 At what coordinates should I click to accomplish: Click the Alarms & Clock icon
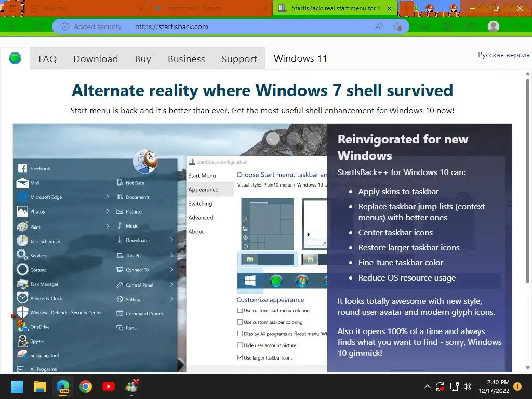[x=22, y=298]
